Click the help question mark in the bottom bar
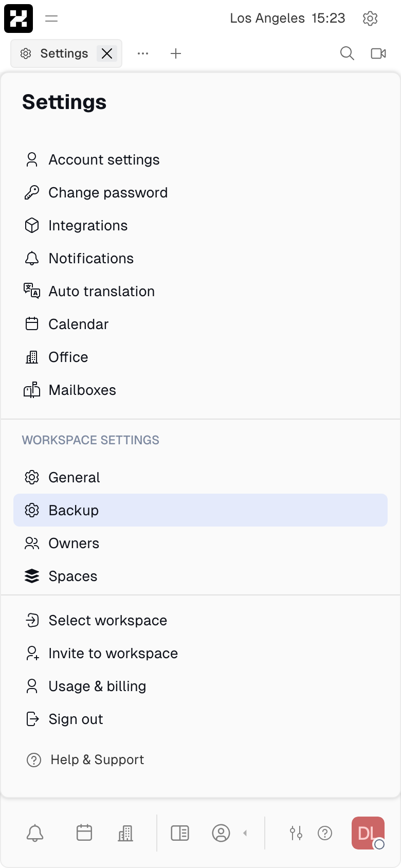The image size is (401, 868). [x=325, y=833]
